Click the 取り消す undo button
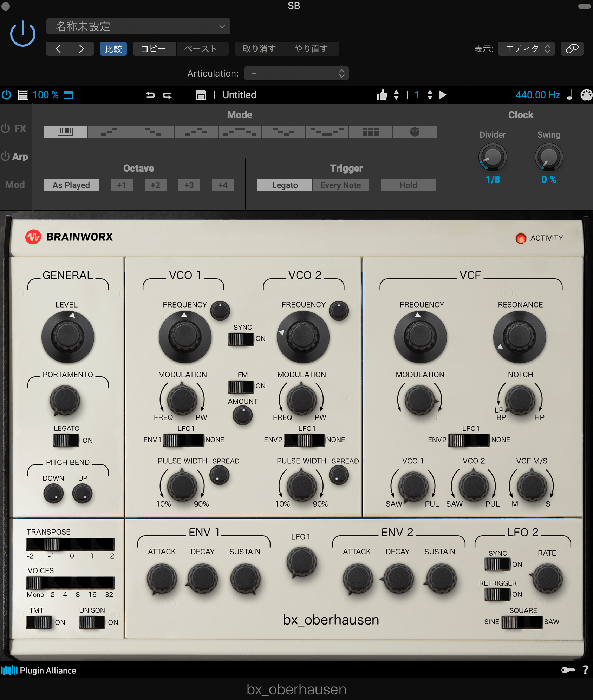This screenshot has width=593, height=700. point(261,48)
